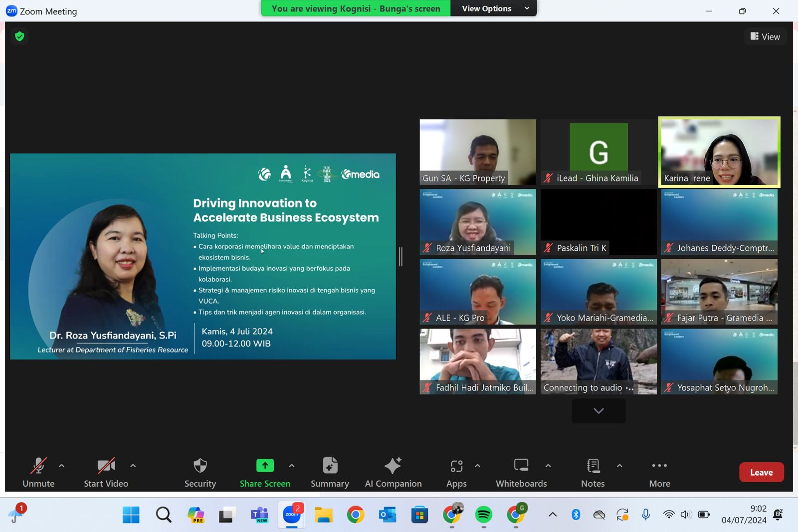Select the Connecting to audio tile
This screenshot has height=532, width=798.
pyautogui.click(x=598, y=361)
